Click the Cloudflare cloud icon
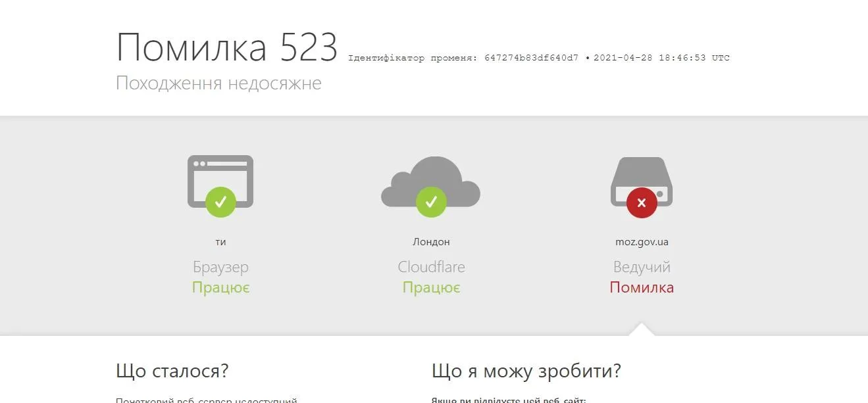 [430, 181]
